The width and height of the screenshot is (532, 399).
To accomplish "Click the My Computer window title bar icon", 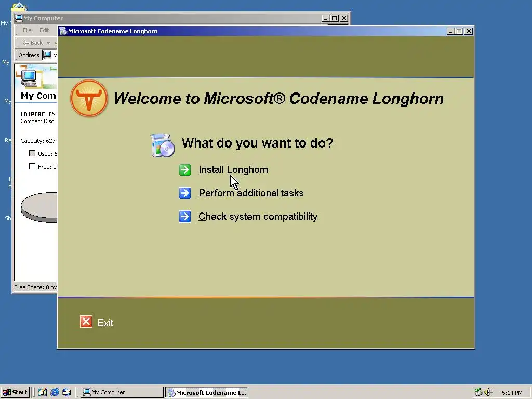I will coord(19,18).
